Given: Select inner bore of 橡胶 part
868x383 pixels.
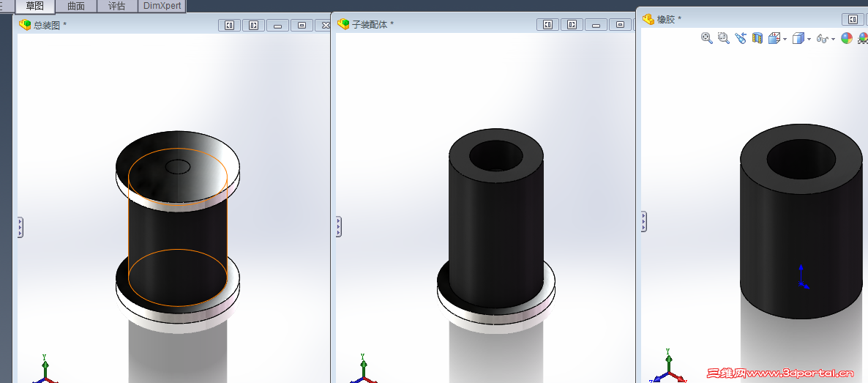Looking at the screenshot, I should pyautogui.click(x=801, y=159).
